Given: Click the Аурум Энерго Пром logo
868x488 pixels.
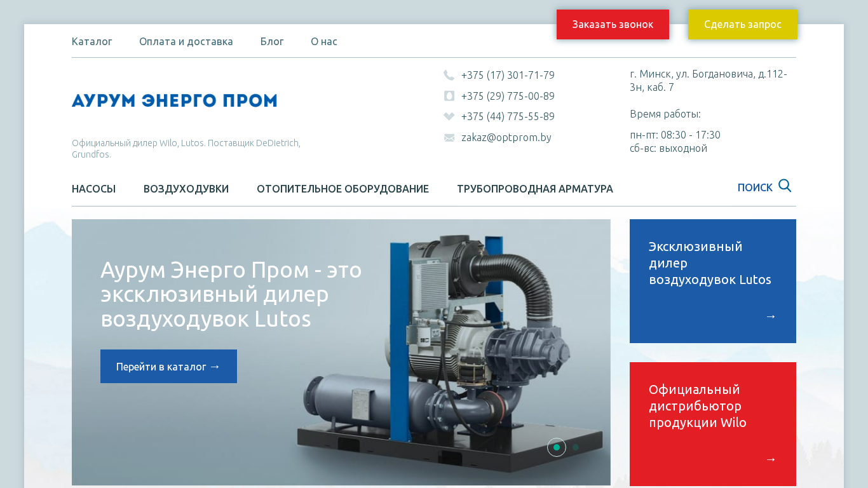Looking at the screenshot, I should click(175, 100).
